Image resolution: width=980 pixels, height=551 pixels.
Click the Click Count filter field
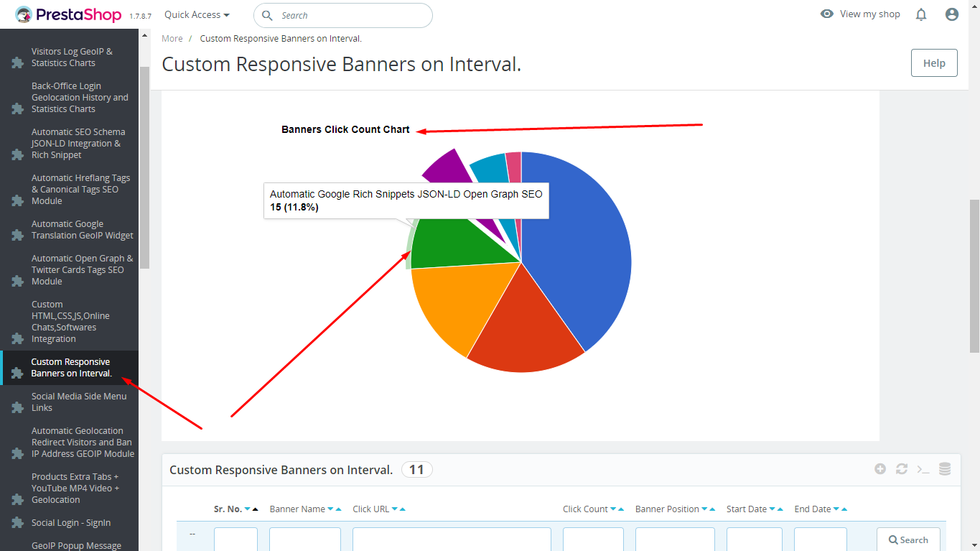tap(593, 540)
